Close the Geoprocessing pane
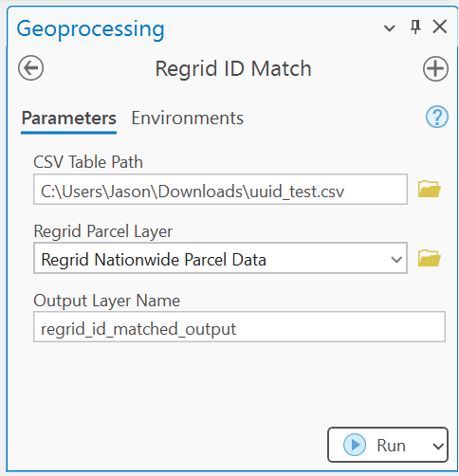The width and height of the screenshot is (459, 476). coord(440,27)
